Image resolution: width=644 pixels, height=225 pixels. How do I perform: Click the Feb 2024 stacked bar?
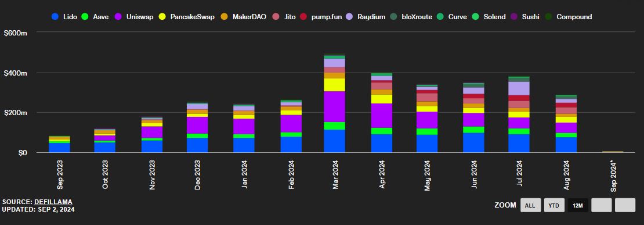(x=291, y=126)
